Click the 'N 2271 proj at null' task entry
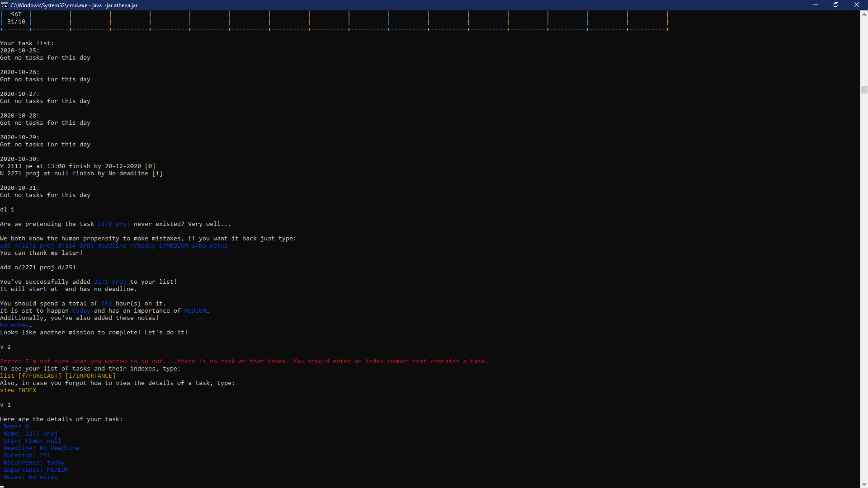 pyautogui.click(x=81, y=174)
